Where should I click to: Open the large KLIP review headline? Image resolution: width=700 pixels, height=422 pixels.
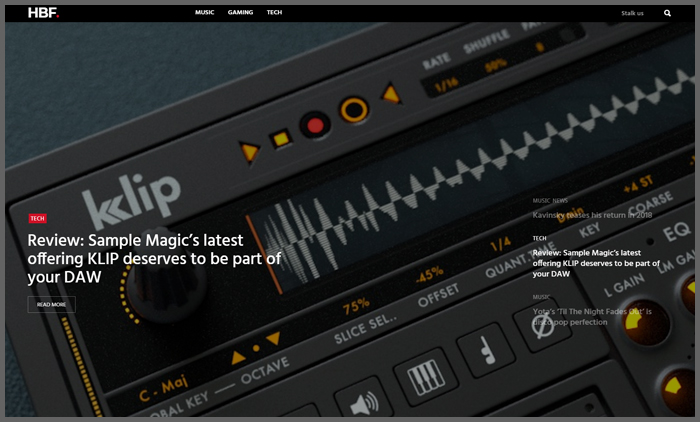(x=154, y=259)
